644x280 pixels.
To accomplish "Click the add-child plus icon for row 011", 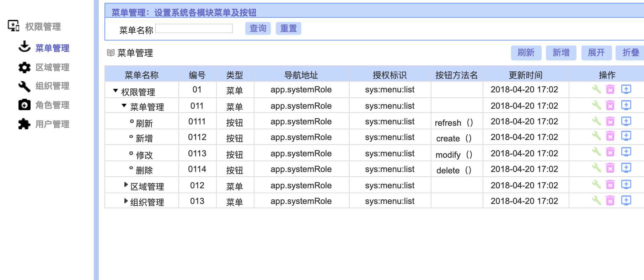I will point(626,105).
